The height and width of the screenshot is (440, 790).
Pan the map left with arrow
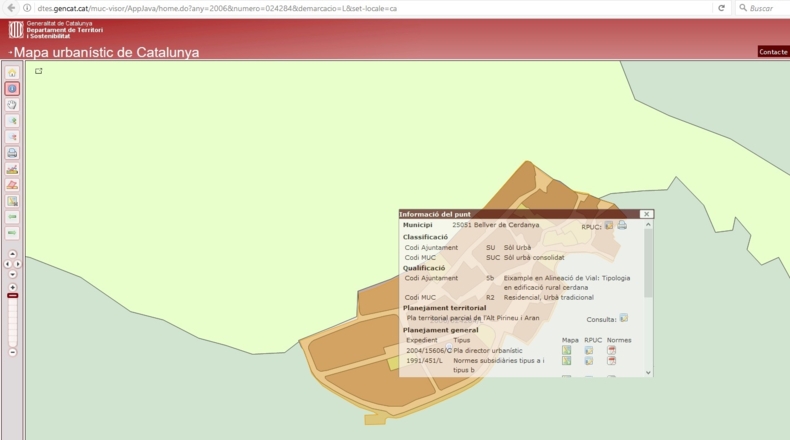pos(7,264)
